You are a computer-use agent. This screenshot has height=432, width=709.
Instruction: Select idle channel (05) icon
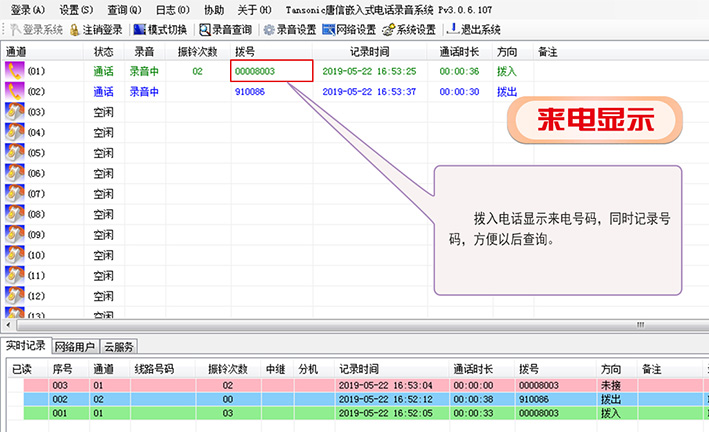coord(15,153)
